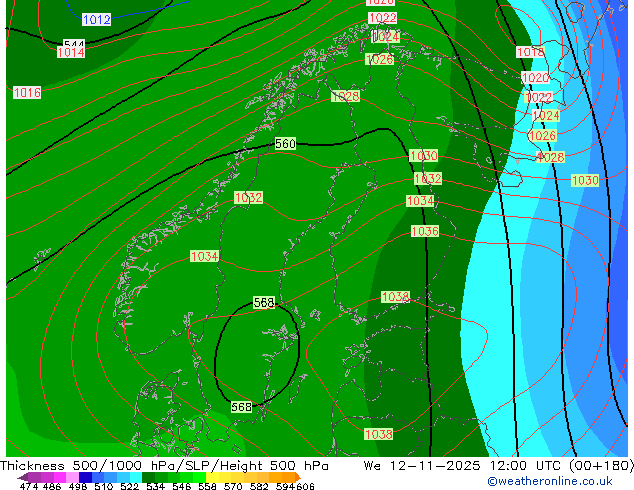This screenshot has width=634, height=490.
Task: Click the 'We 12-11-2025 12:00 UTC' timestamp
Action: tap(464, 466)
